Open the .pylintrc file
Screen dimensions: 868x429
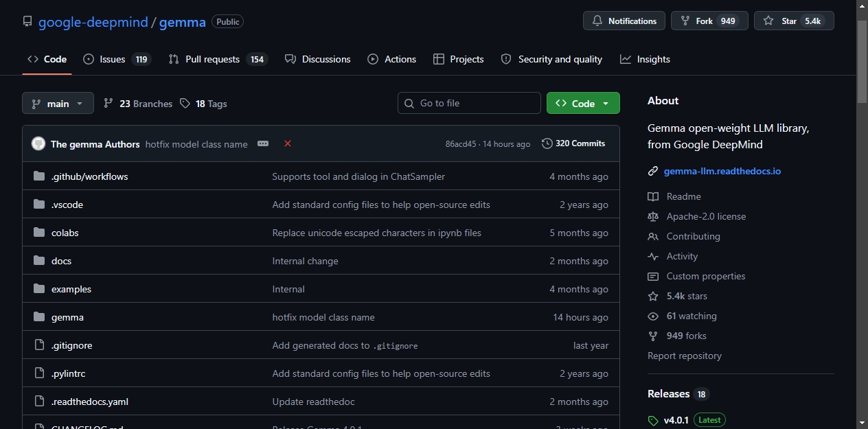coord(68,373)
